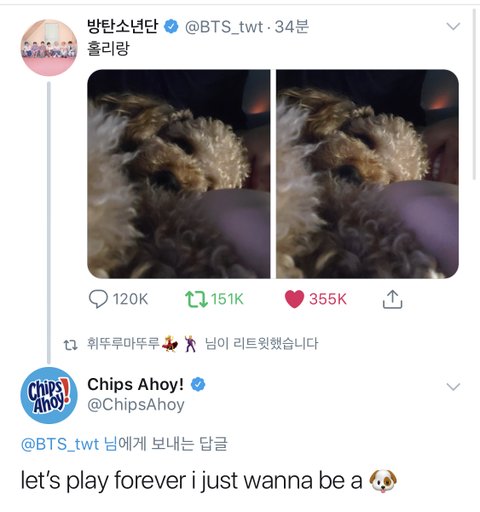Retweet the BTS tweet
480x512 pixels.
(196, 299)
